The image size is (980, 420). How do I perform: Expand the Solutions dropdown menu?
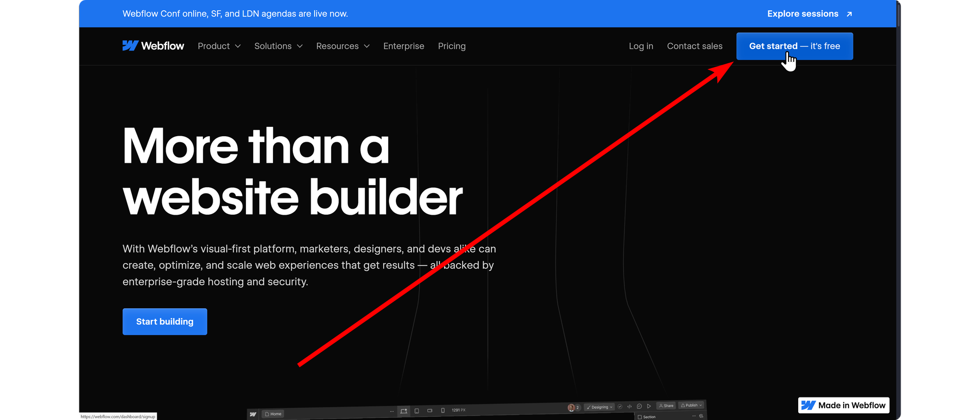(278, 46)
